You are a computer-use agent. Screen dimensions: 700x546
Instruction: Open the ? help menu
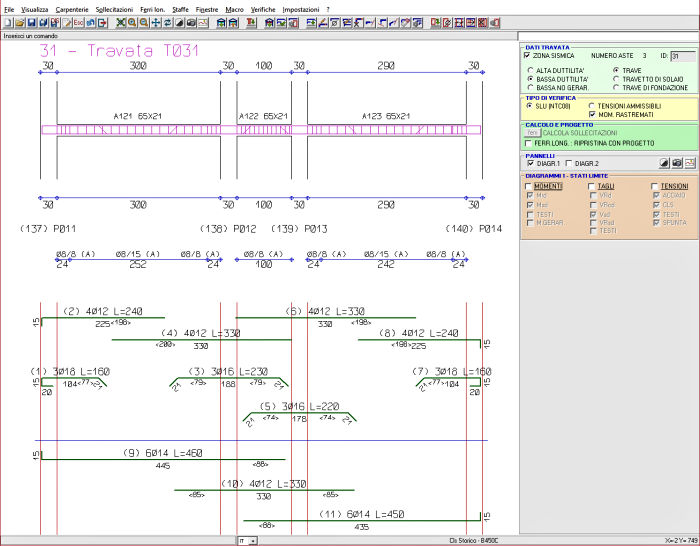click(328, 9)
